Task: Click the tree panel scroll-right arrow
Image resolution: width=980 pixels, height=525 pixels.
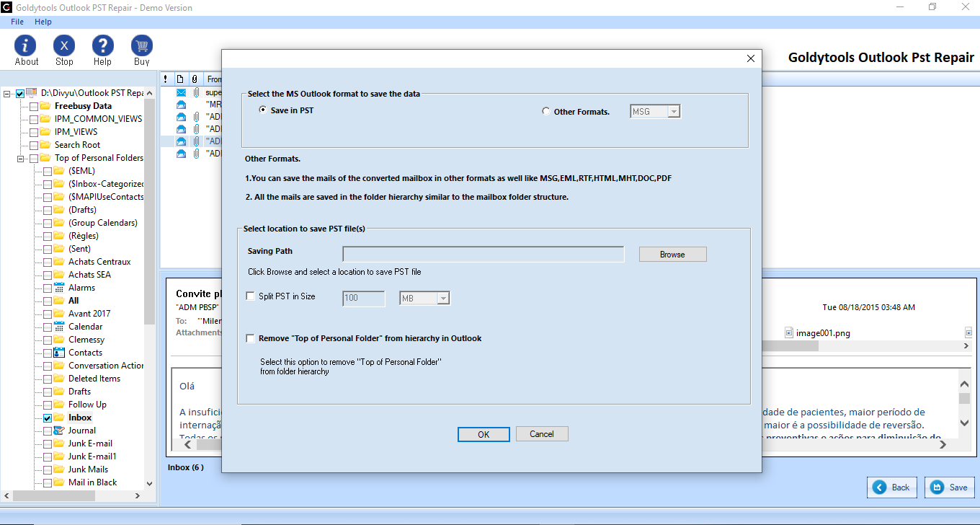Action: [138, 496]
